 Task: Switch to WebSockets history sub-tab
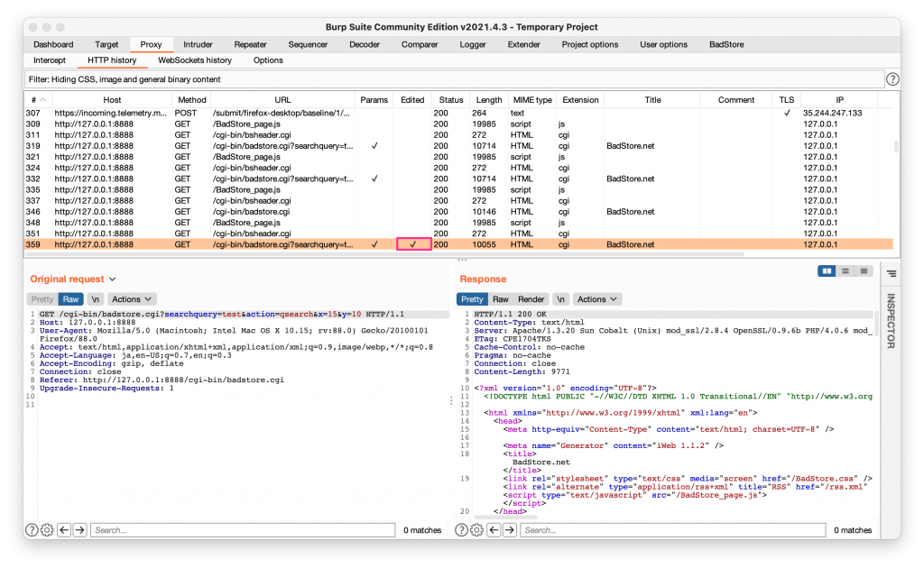pos(195,60)
